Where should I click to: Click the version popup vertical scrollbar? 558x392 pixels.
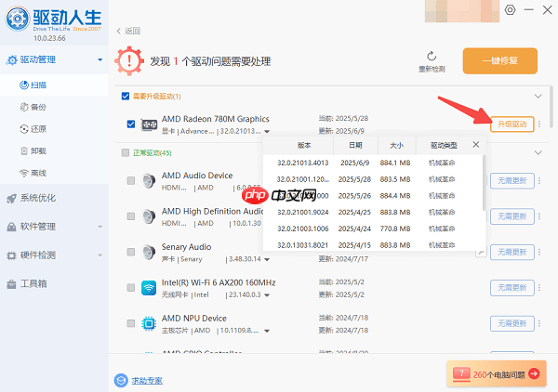coord(484,182)
